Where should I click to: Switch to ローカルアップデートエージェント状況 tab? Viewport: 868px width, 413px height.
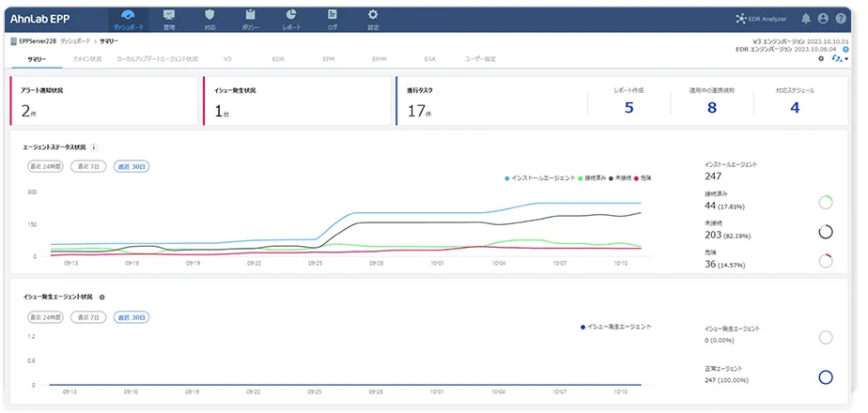point(157,58)
